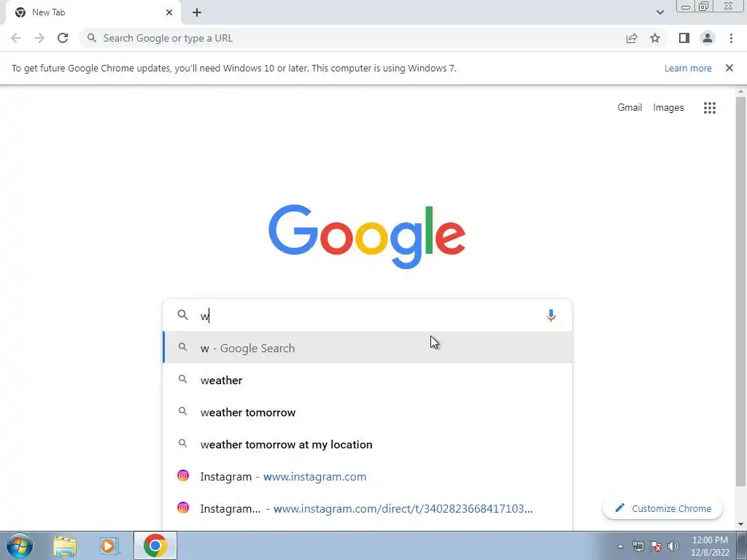Open the Gmail link
Viewport: 747px width, 560px height.
(x=630, y=108)
